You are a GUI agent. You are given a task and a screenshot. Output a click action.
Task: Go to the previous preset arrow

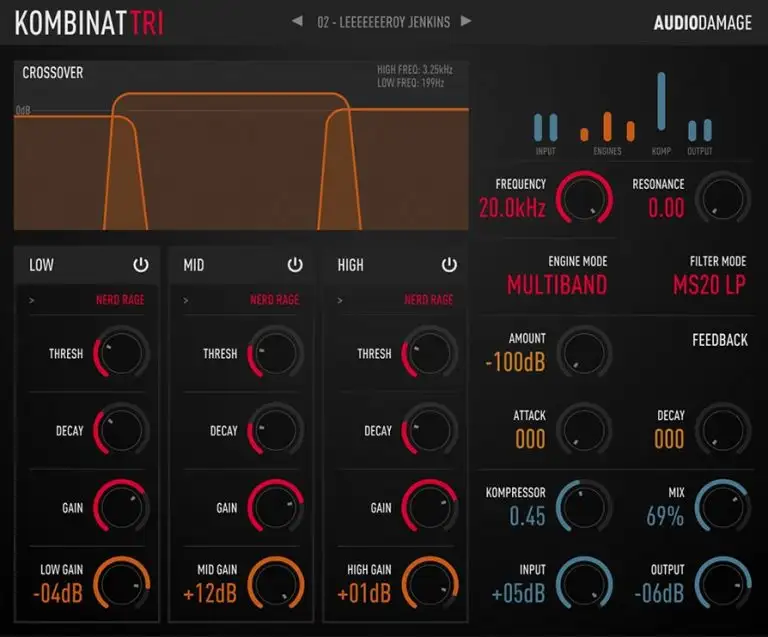pos(297,22)
